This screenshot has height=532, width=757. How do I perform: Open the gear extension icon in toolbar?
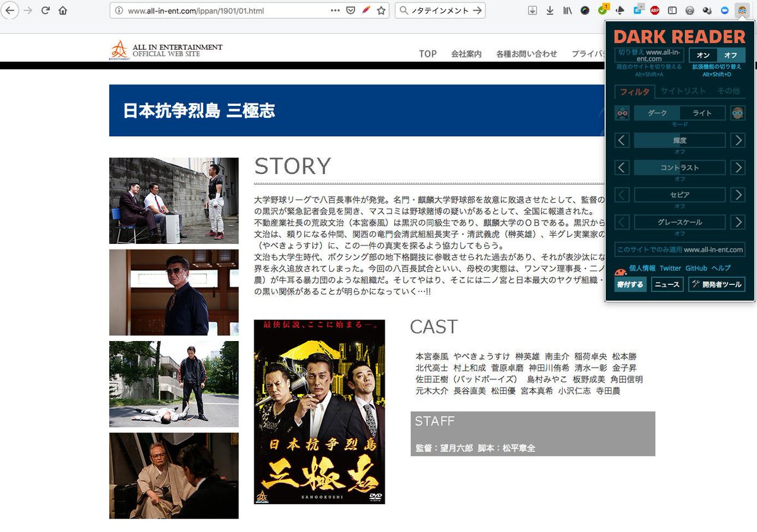coord(690,11)
